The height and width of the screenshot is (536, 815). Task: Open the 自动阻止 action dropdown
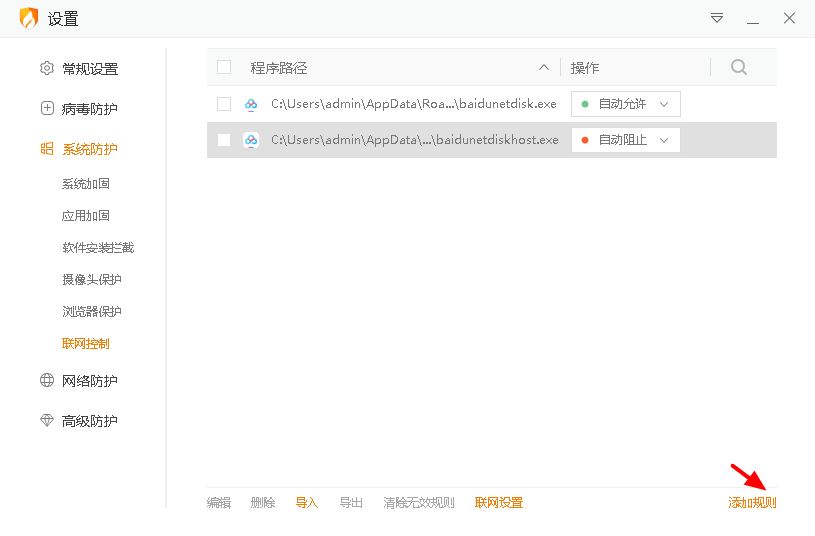tap(625, 140)
